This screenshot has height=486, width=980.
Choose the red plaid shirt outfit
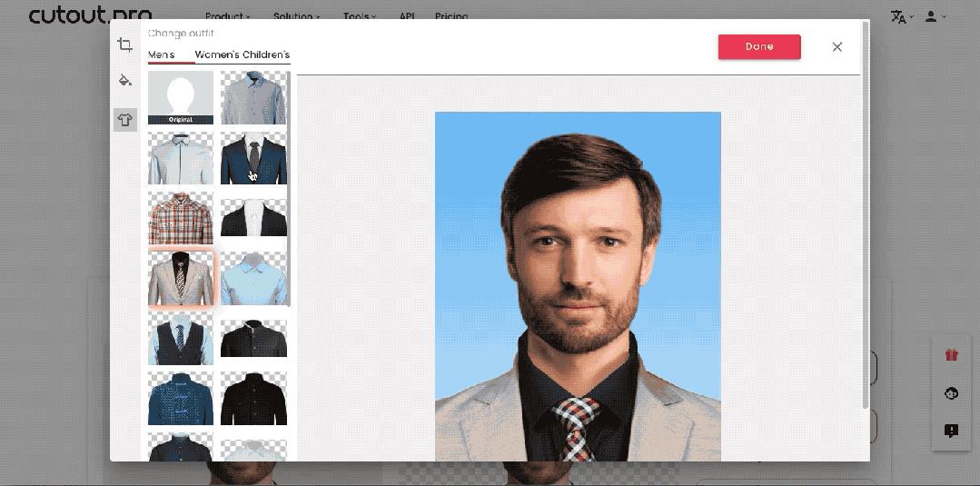(x=181, y=218)
